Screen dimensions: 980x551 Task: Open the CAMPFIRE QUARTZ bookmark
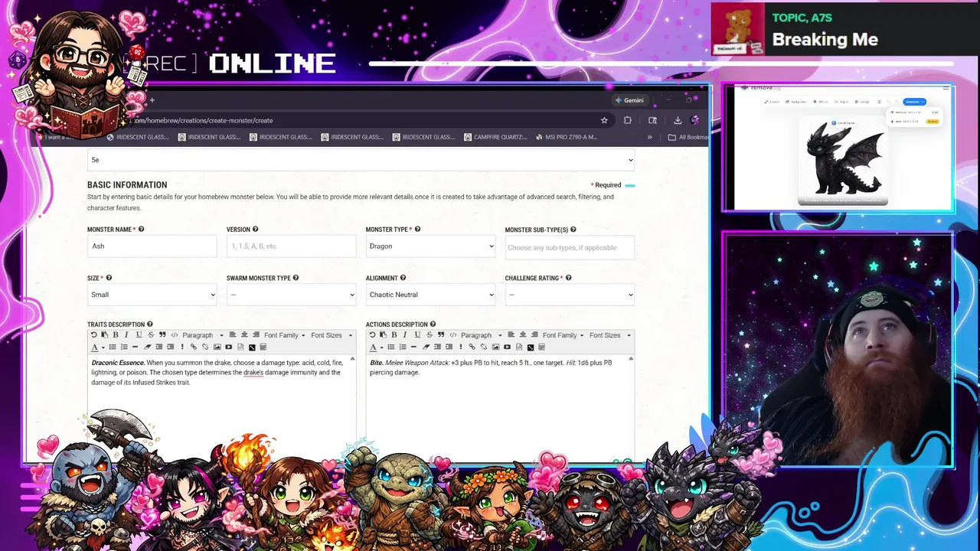coord(496,137)
